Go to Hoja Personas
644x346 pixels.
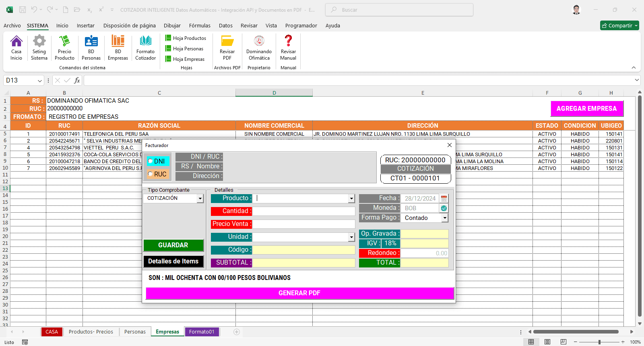pyautogui.click(x=184, y=48)
